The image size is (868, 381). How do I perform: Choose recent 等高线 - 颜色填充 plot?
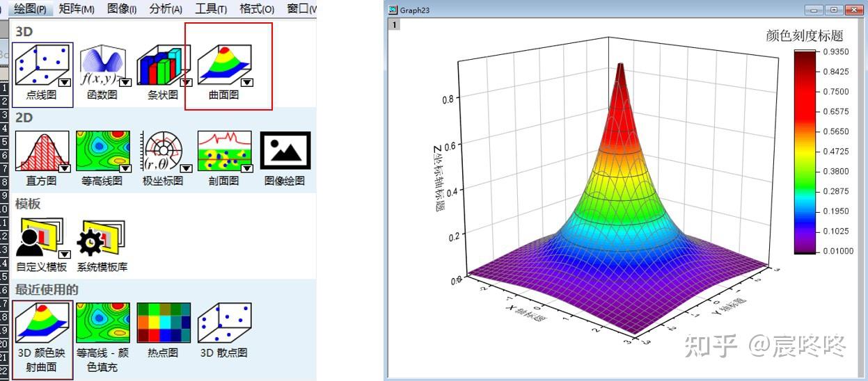click(x=103, y=323)
